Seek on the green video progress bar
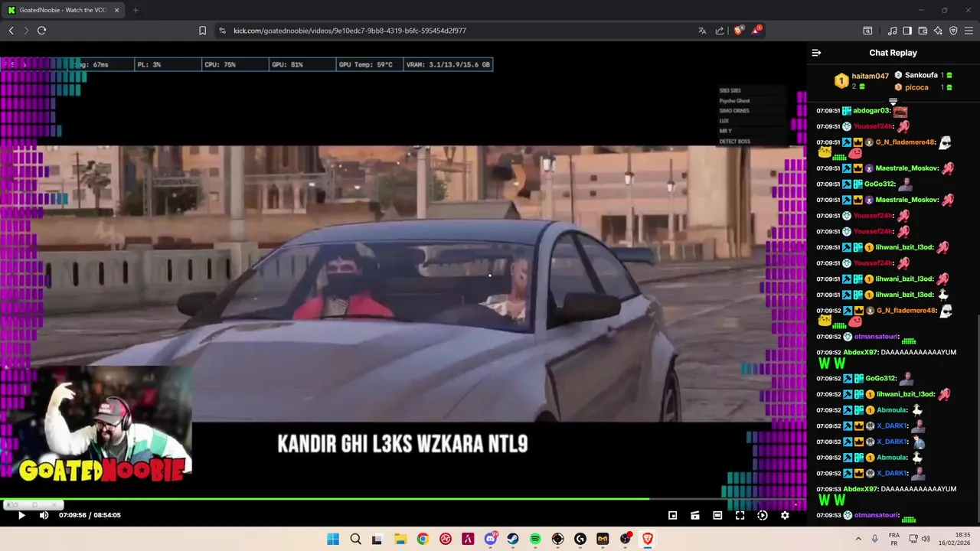 (x=403, y=499)
